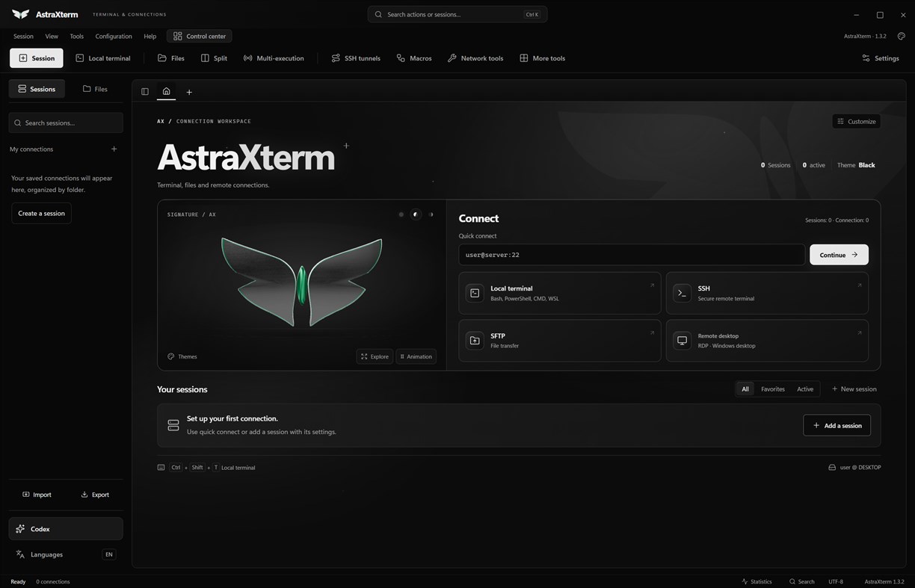Export connections from sidebar
This screenshot has width=915, height=588.
click(x=95, y=495)
